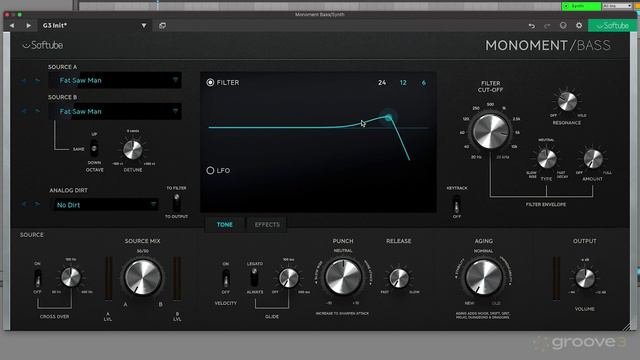The image size is (640, 360).
Task: Click the redo arrow in plugin toolbar
Action: pos(547,26)
